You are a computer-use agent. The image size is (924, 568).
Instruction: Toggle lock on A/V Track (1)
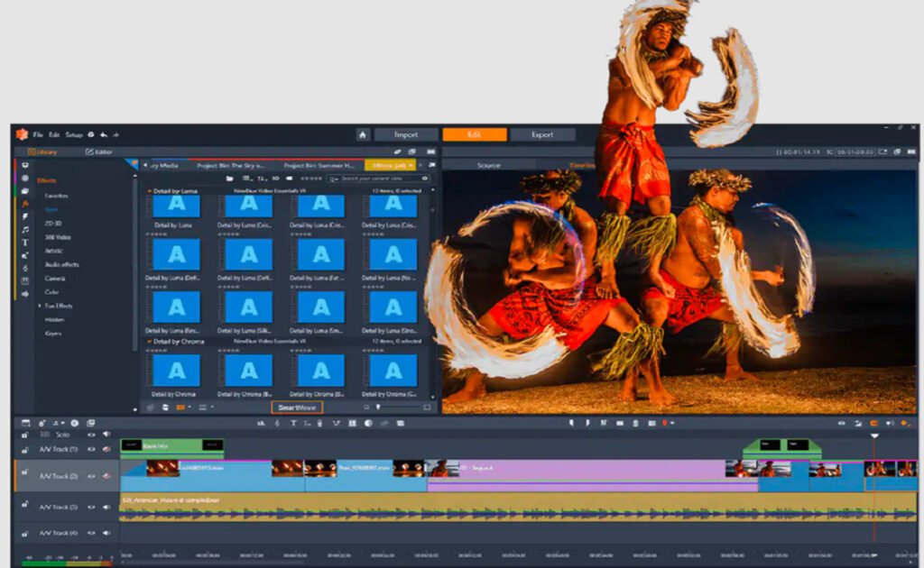24,449
